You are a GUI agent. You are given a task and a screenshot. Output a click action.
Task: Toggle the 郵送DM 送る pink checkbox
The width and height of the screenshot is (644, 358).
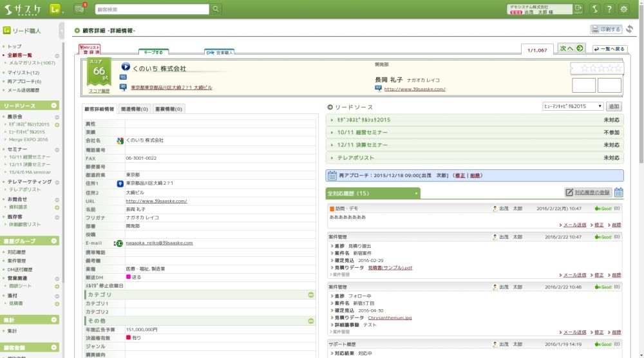[x=129, y=277]
